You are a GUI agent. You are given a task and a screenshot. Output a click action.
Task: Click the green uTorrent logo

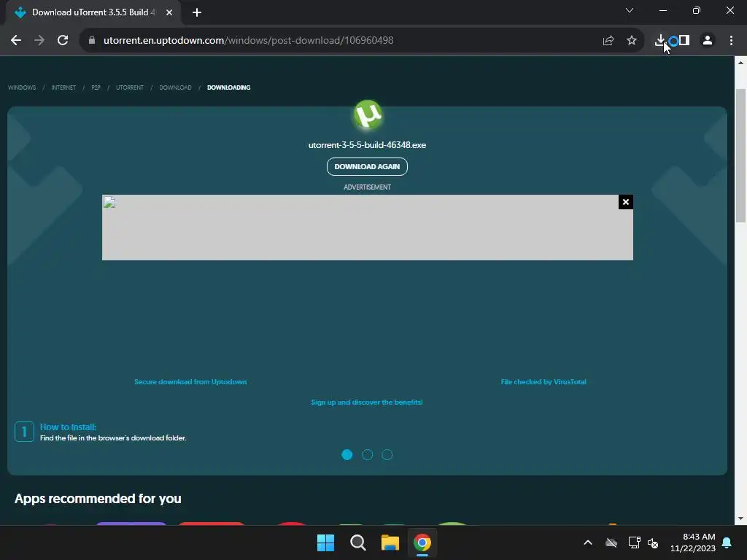[x=368, y=114]
